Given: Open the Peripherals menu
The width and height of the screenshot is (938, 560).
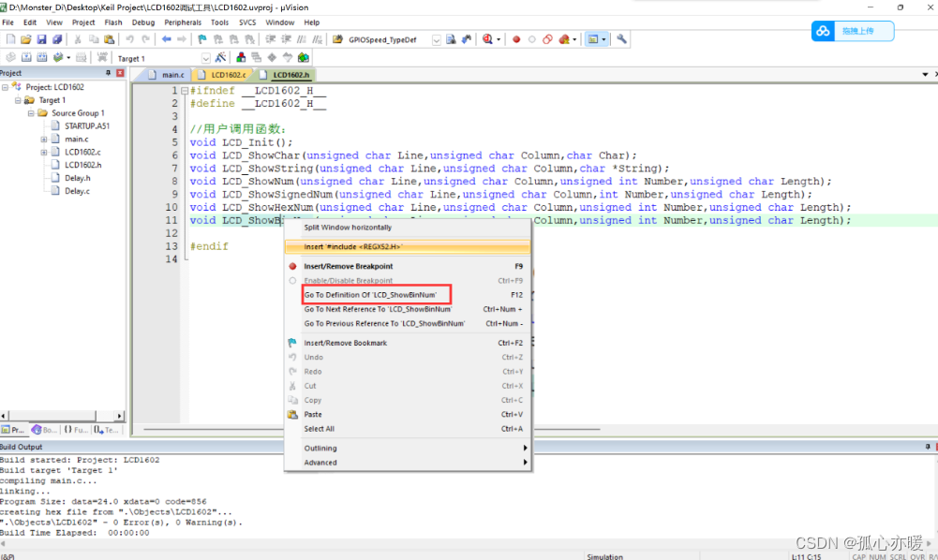Looking at the screenshot, I should (x=183, y=22).
